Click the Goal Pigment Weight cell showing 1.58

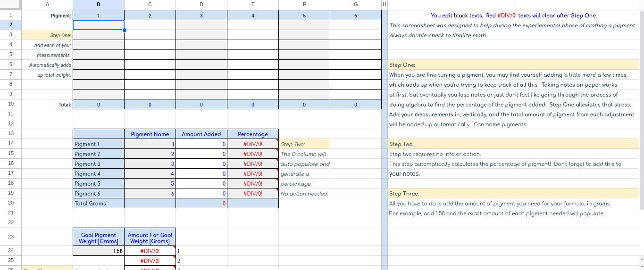[99, 251]
